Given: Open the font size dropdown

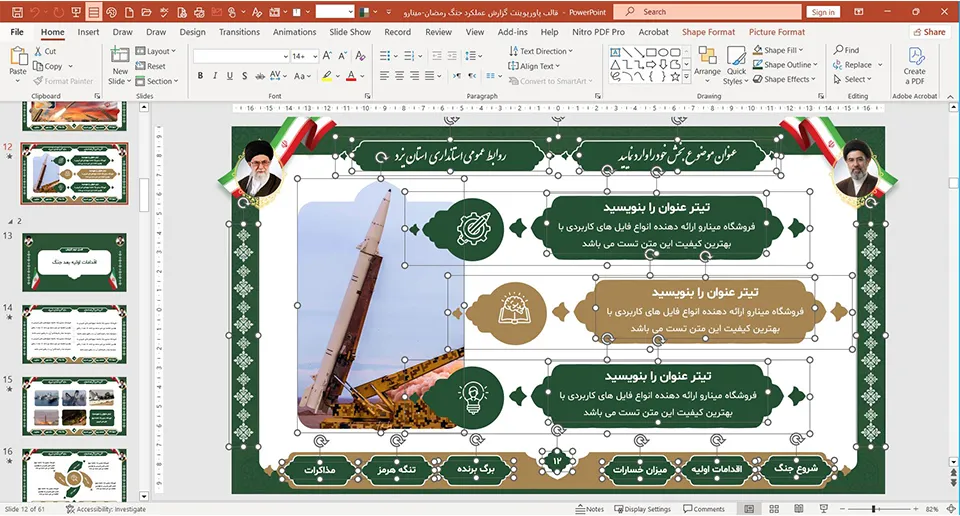Looking at the screenshot, I should click(315, 56).
